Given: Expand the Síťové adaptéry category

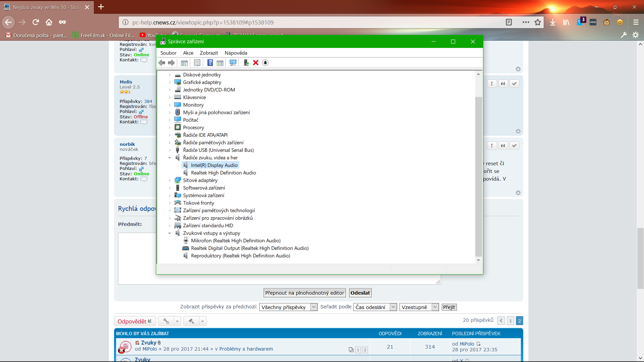Looking at the screenshot, I should click(x=170, y=180).
